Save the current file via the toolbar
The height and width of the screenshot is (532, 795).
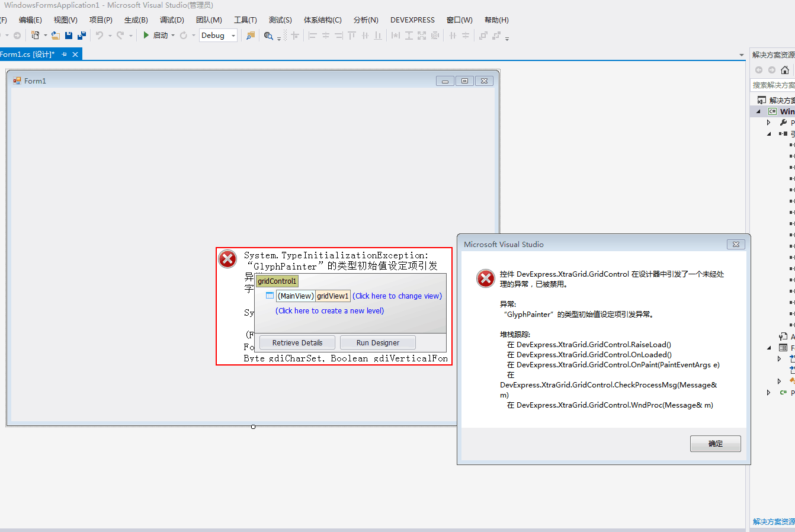[69, 36]
